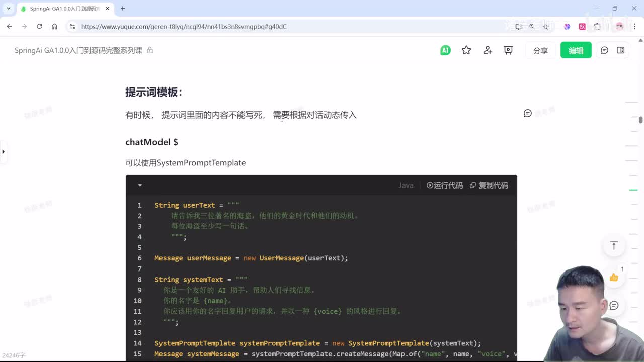
Task: View site information icon in address bar
Action: pyautogui.click(x=72, y=26)
